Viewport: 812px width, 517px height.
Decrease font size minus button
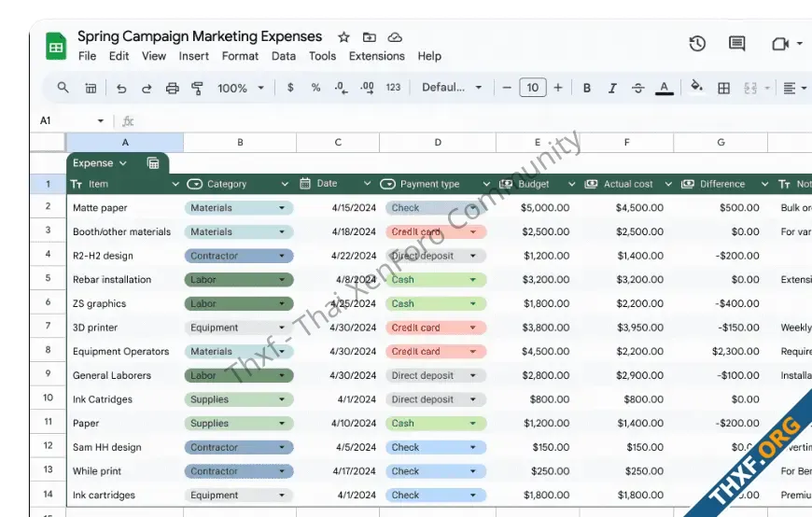pyautogui.click(x=507, y=88)
